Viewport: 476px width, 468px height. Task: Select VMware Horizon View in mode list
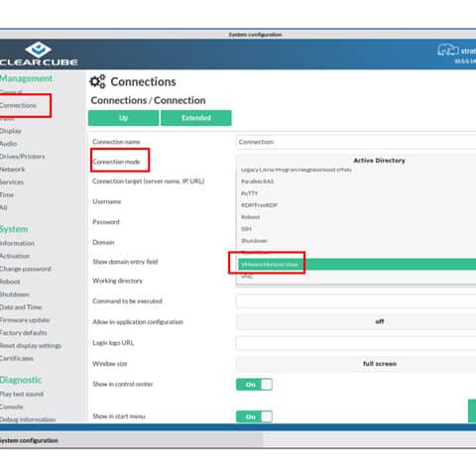(357, 265)
